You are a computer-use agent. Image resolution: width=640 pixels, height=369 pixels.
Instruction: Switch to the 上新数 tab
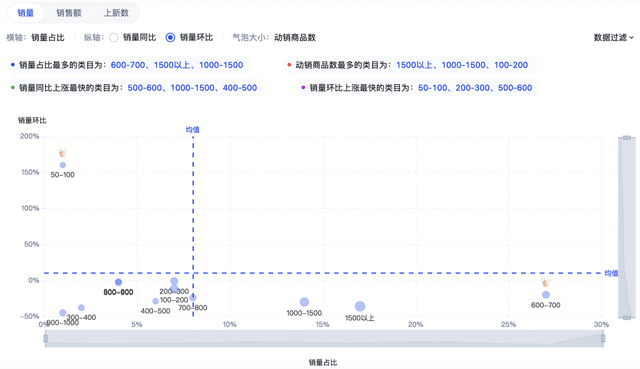click(116, 13)
